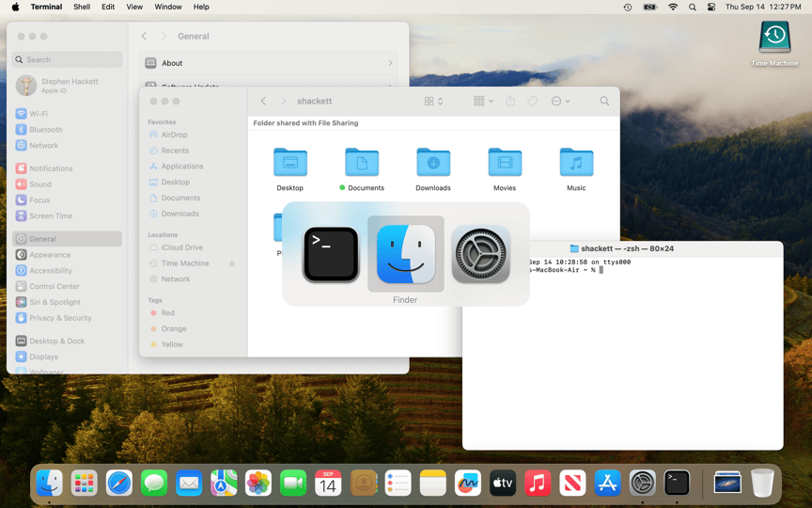Viewport: 812px width, 508px height.
Task: Open Photos from the Dock
Action: pos(258,484)
